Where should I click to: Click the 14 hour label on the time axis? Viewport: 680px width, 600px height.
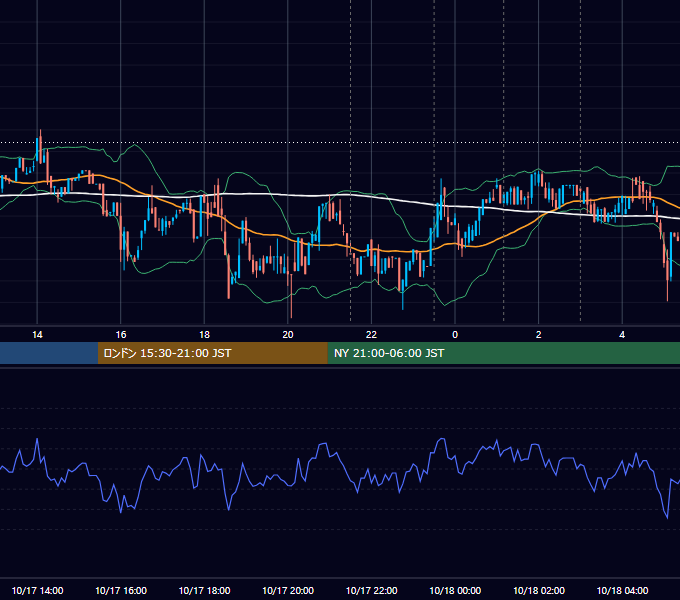(37, 335)
